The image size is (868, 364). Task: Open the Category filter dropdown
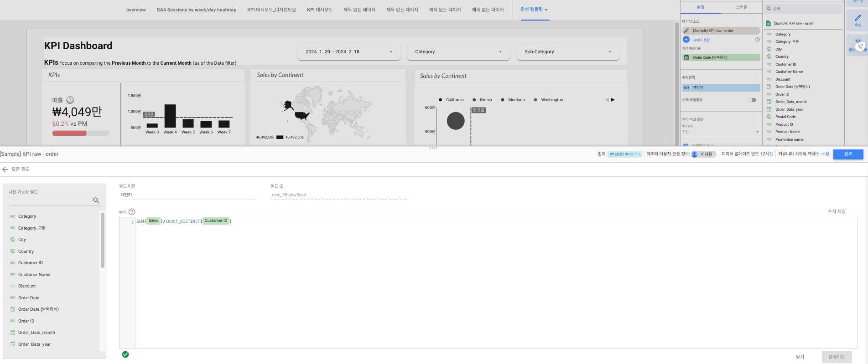click(458, 52)
